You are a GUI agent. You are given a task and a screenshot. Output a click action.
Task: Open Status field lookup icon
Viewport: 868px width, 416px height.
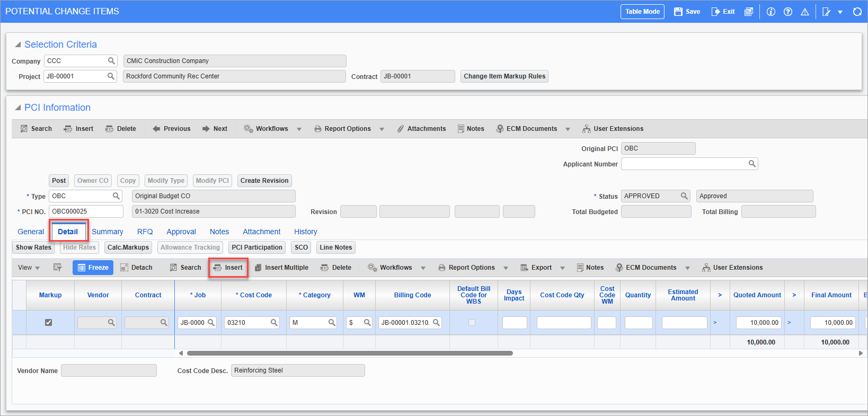pyautogui.click(x=684, y=196)
